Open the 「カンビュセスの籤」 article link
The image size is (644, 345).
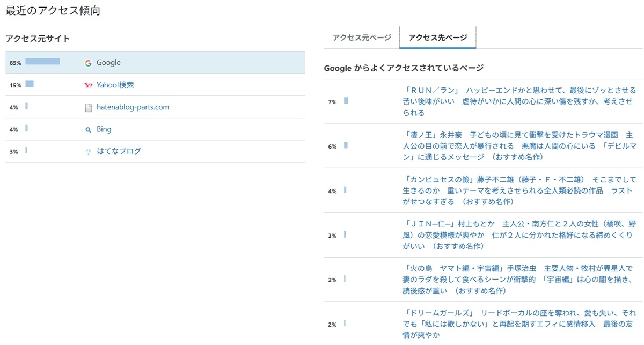pos(519,190)
